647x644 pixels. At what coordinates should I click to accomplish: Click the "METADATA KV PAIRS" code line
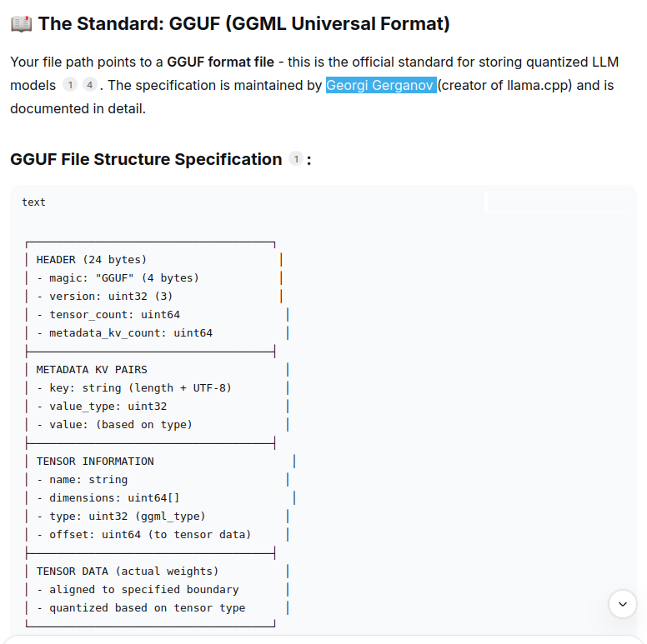pyautogui.click(x=92, y=369)
